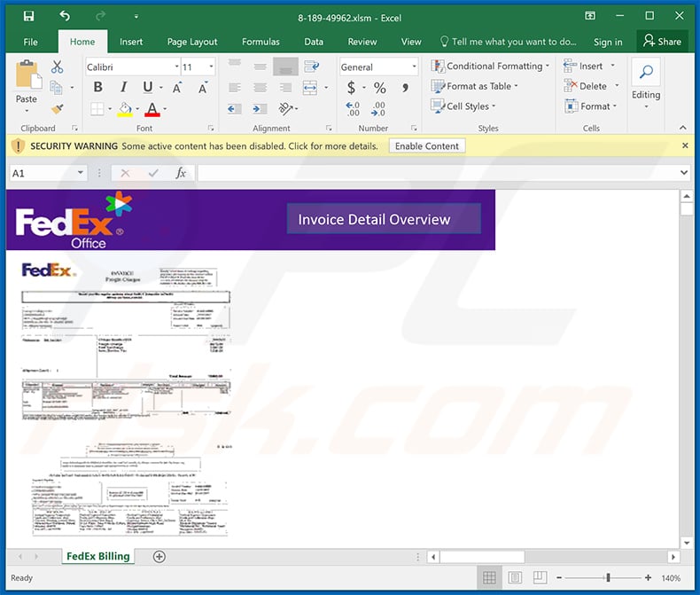The width and height of the screenshot is (700, 595).
Task: Undo the last action
Action: [65, 17]
